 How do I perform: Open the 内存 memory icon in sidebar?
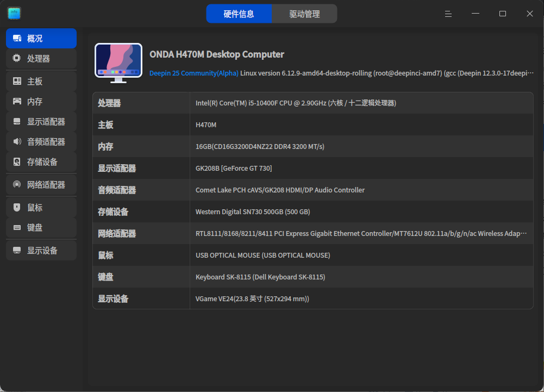coord(17,101)
